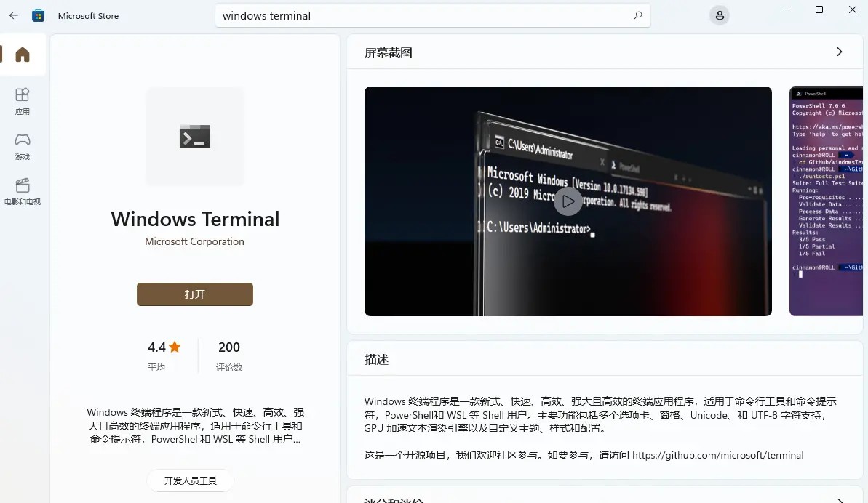The height and width of the screenshot is (503, 868).
Task: Click the 4.4 average star rating
Action: (162, 347)
